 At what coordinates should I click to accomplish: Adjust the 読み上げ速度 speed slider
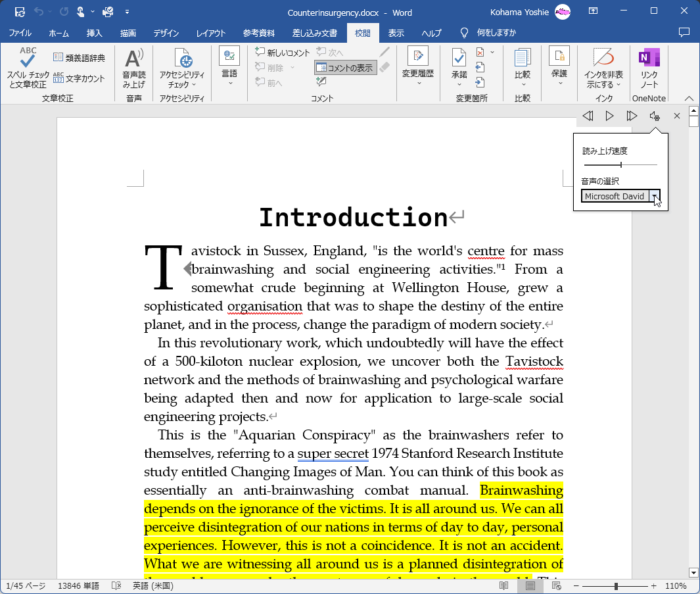click(620, 165)
